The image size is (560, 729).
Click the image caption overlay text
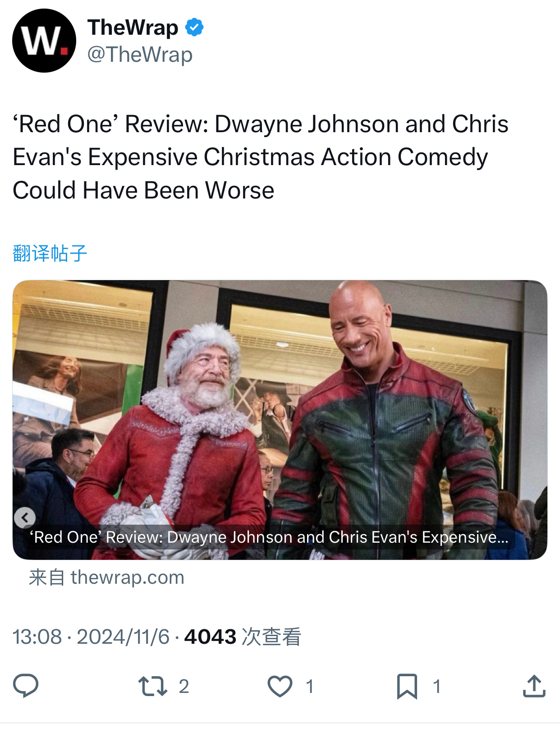[x=269, y=537]
